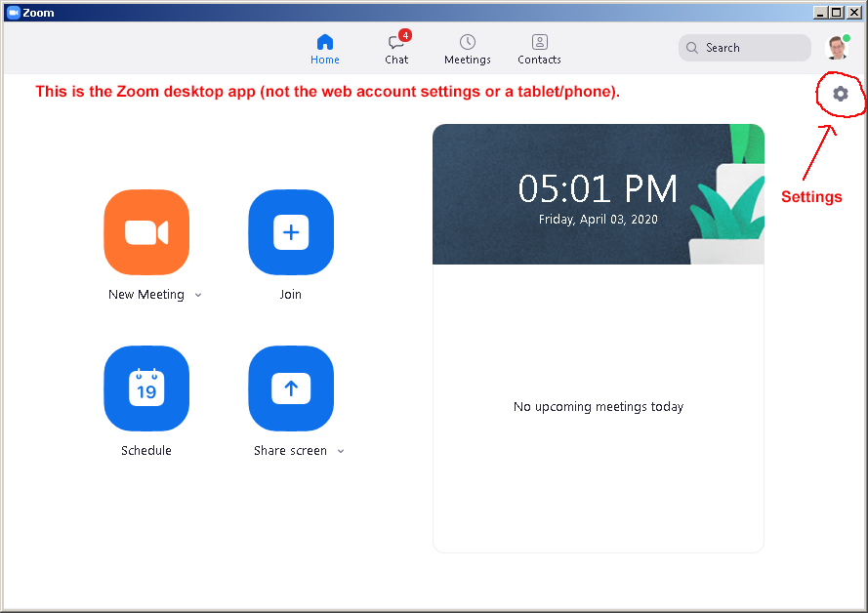868x613 pixels.
Task: Select the Contacts tab
Action: tap(539, 49)
